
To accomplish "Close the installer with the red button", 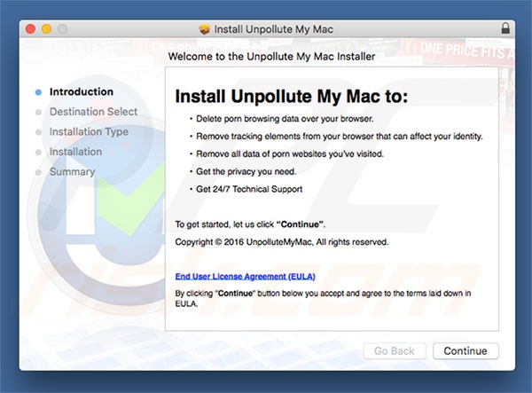I will tap(30, 29).
